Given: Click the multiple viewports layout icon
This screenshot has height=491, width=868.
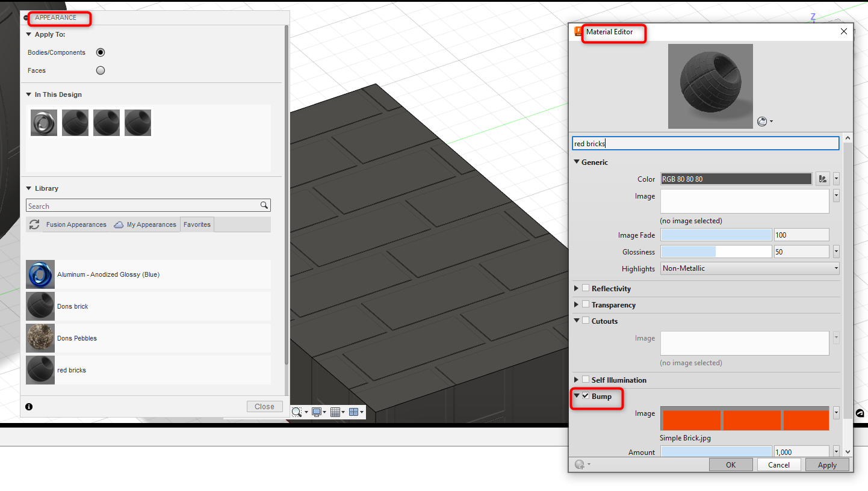Looking at the screenshot, I should click(354, 412).
